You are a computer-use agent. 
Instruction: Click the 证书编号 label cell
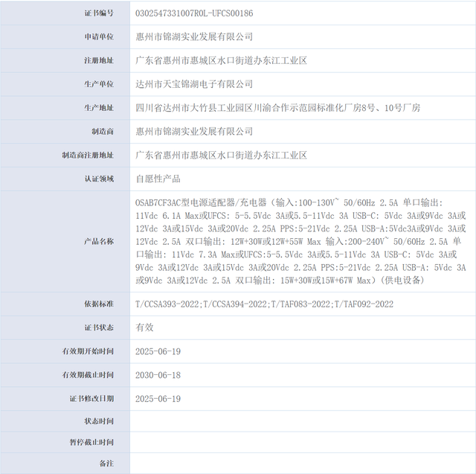click(x=65, y=13)
